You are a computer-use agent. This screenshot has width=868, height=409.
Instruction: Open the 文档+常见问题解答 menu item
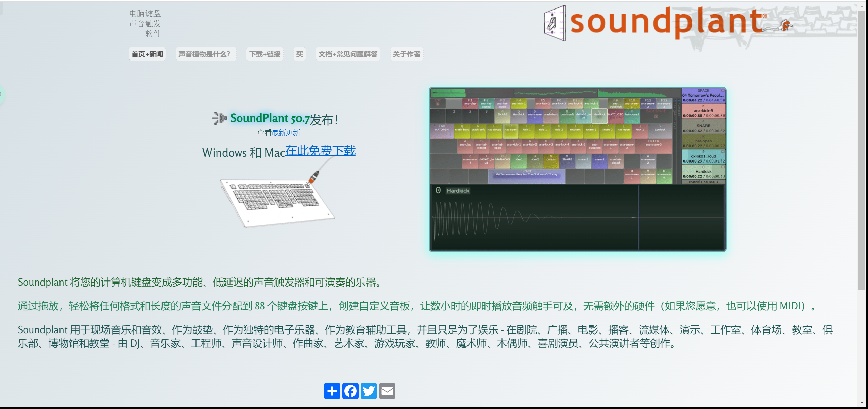tap(347, 54)
